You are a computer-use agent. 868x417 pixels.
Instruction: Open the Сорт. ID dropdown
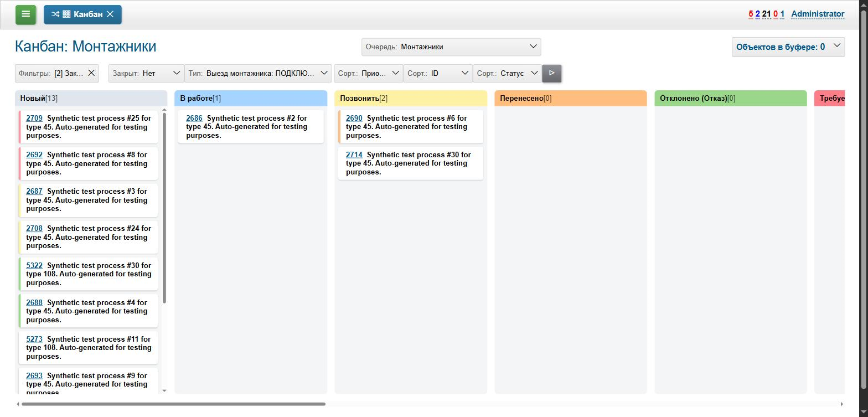tap(438, 73)
